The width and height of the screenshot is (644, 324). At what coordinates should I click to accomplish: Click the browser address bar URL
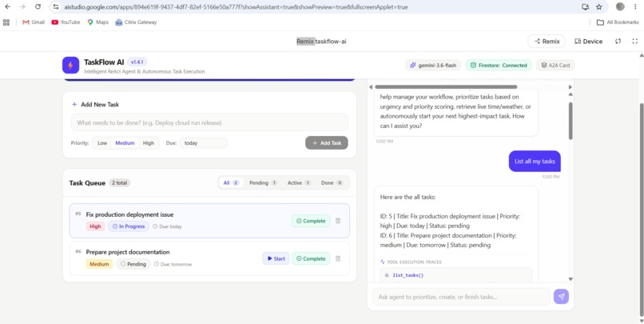click(x=237, y=7)
